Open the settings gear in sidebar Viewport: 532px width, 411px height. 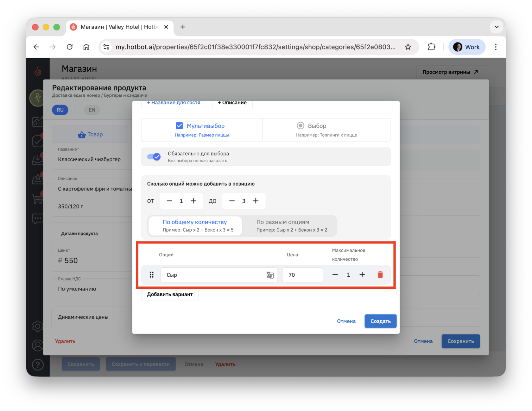pos(37,326)
